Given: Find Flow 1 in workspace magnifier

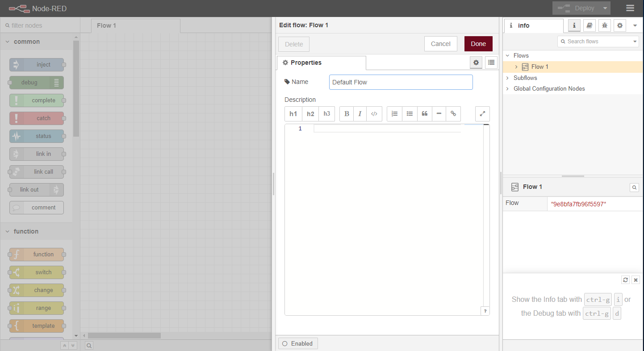Looking at the screenshot, I should coord(634,188).
